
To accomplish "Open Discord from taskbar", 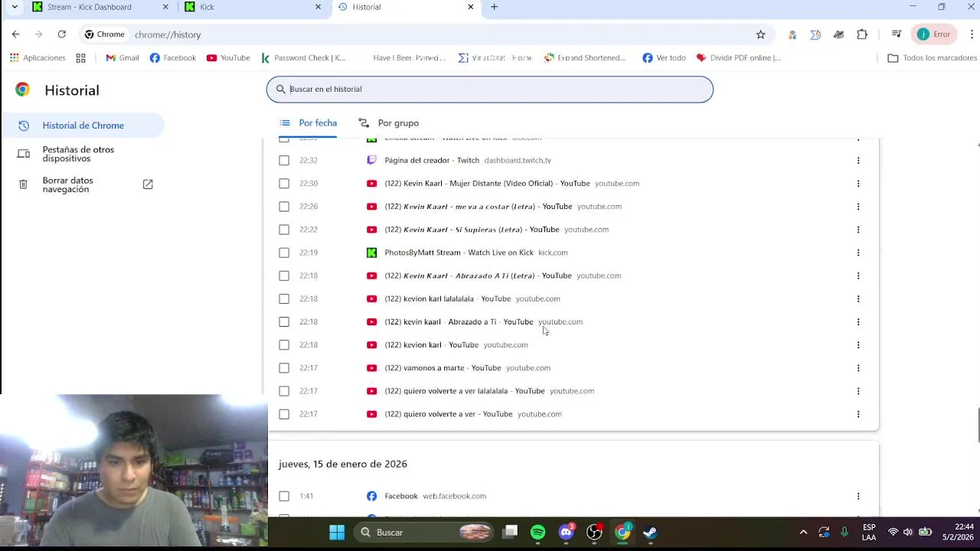I will coord(567,533).
